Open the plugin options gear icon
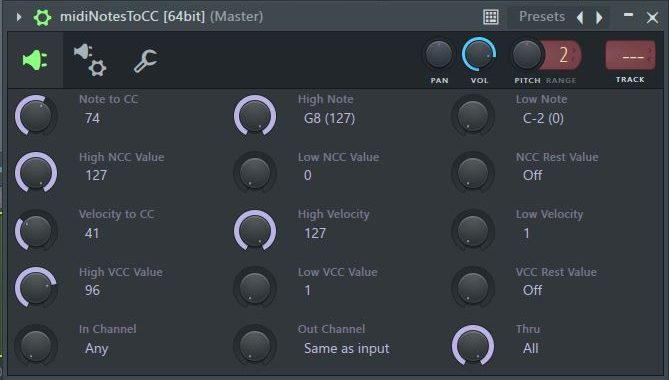The width and height of the screenshot is (669, 380). tap(42, 17)
